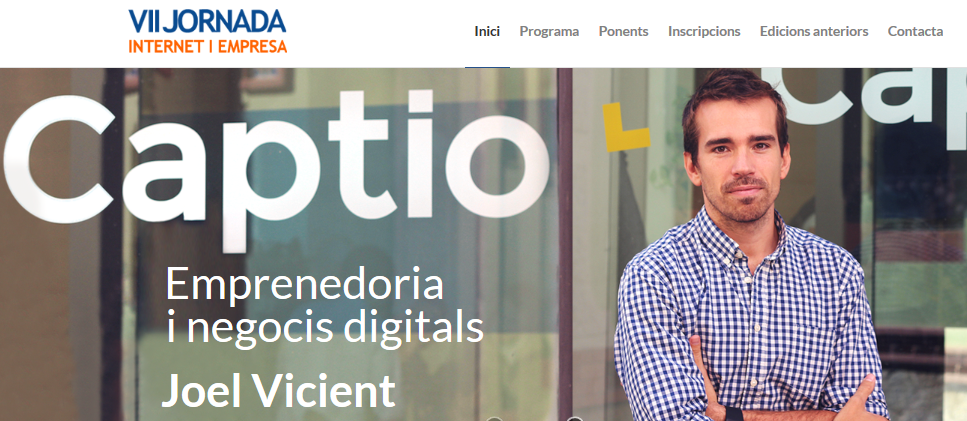Click the black smartwatch on the man's wrist

coord(734,414)
